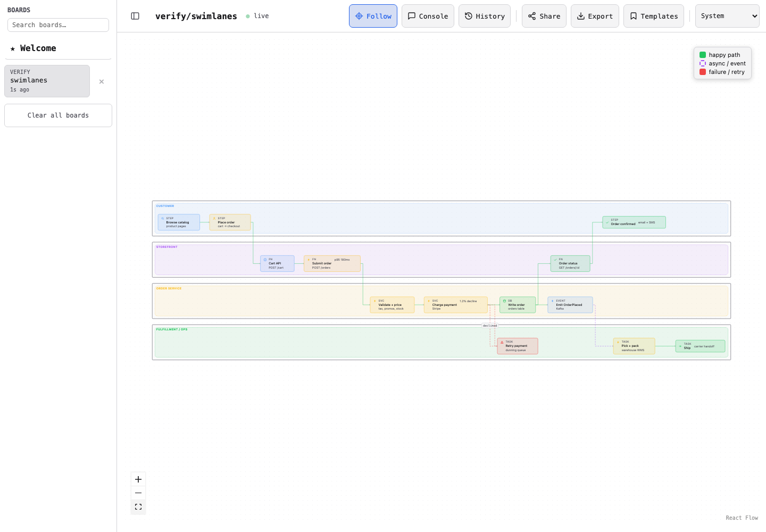Viewport: 766px width, 532px height.
Task: Click the magnifier icon on Browse catalog
Action: (163, 218)
